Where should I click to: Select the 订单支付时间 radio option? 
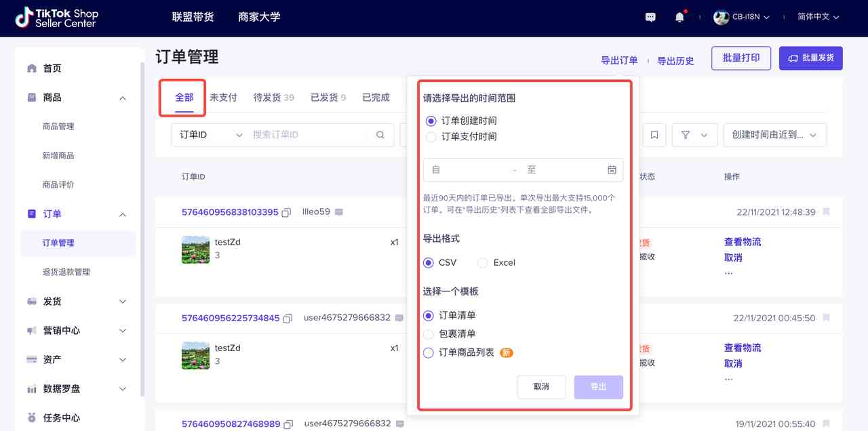point(431,137)
